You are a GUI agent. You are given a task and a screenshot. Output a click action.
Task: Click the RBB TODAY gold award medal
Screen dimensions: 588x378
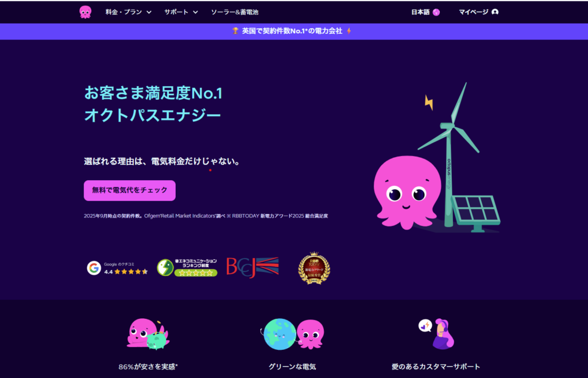pos(314,268)
